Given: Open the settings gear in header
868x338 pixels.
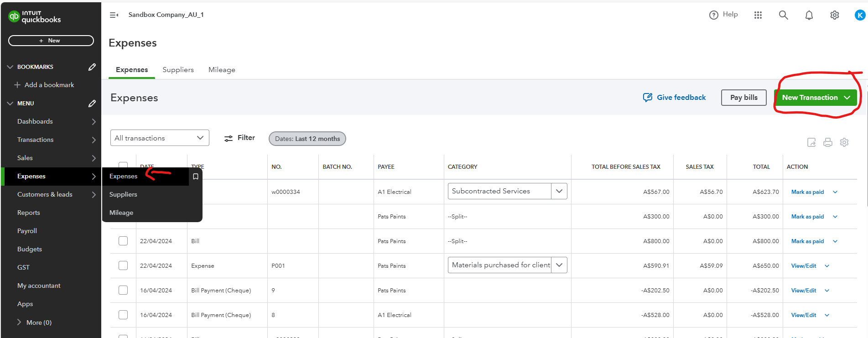Looking at the screenshot, I should coord(835,15).
